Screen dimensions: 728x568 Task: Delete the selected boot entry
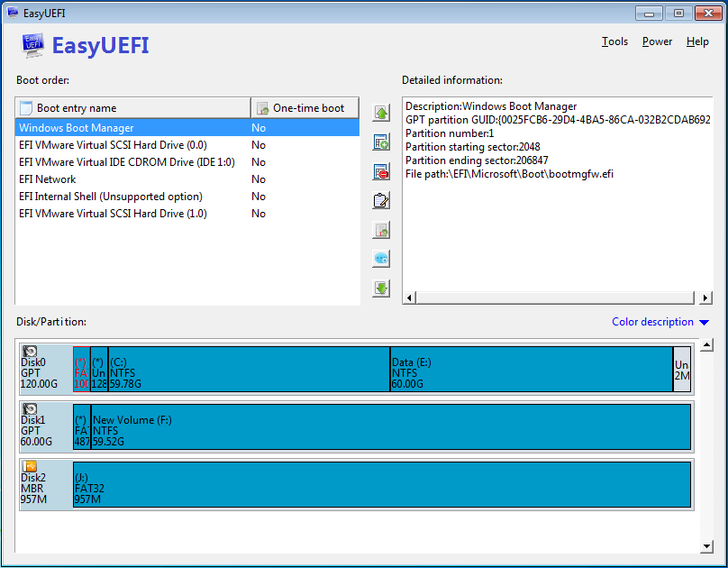coord(380,171)
